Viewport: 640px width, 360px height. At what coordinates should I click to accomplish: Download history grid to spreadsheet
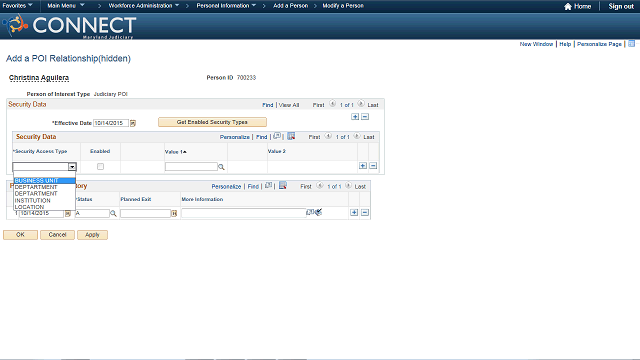coord(282,186)
